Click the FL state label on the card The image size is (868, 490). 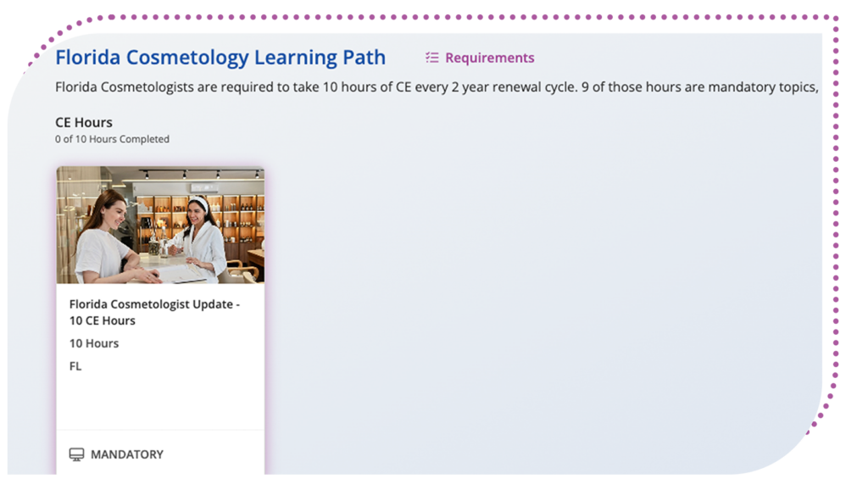(75, 366)
